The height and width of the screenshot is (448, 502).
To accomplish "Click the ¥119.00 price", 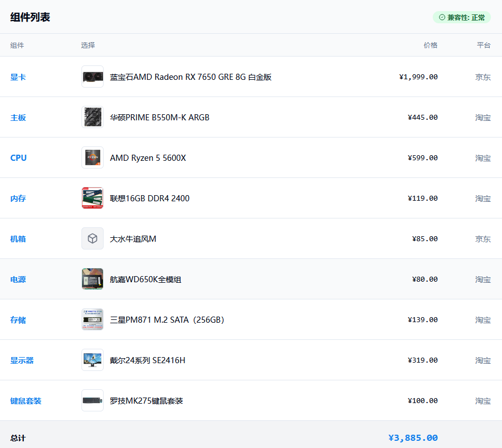I will 423,198.
